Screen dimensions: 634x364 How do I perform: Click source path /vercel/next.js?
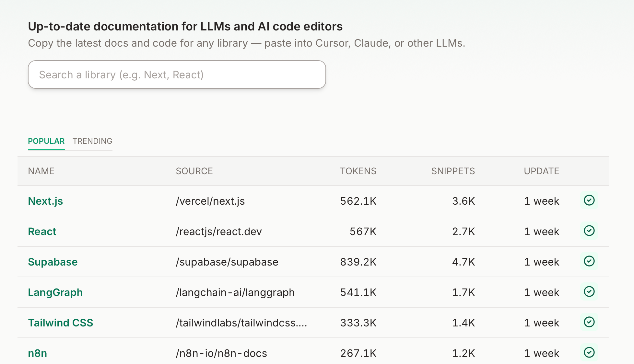(210, 201)
